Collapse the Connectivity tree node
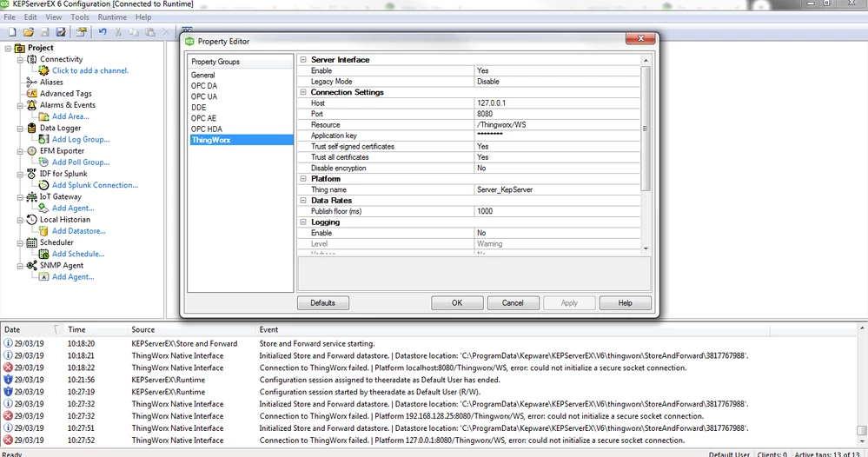Viewport: 868px width, 457px height. (20, 60)
